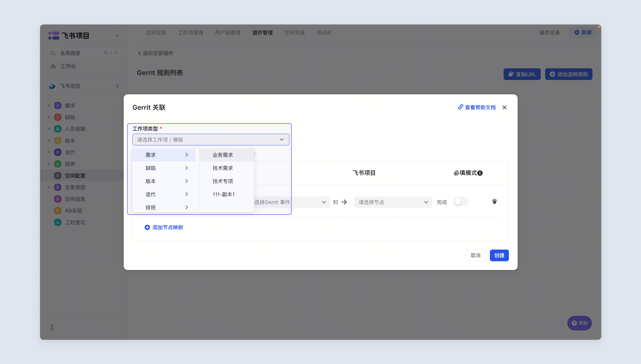The image size is (641, 364).
Task: Open the 请选择节点 dropdown
Action: coord(393,202)
